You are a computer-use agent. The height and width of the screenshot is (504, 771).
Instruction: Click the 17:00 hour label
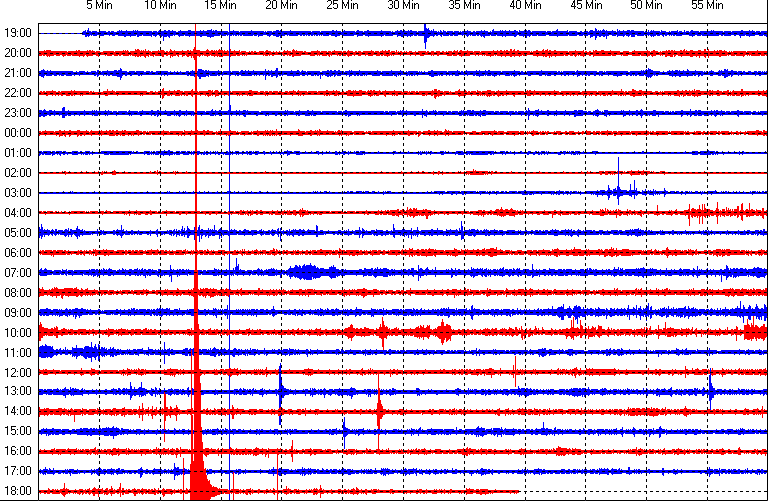pyautogui.click(x=18, y=471)
